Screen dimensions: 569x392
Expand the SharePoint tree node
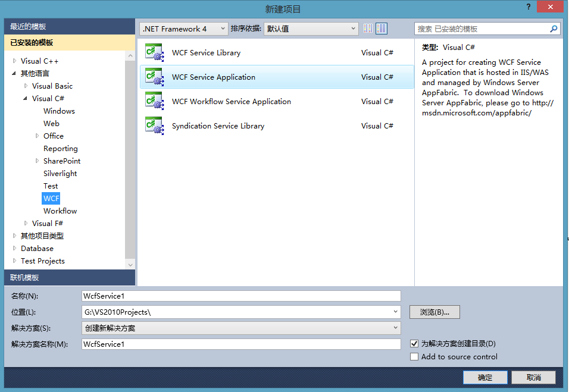[37, 161]
